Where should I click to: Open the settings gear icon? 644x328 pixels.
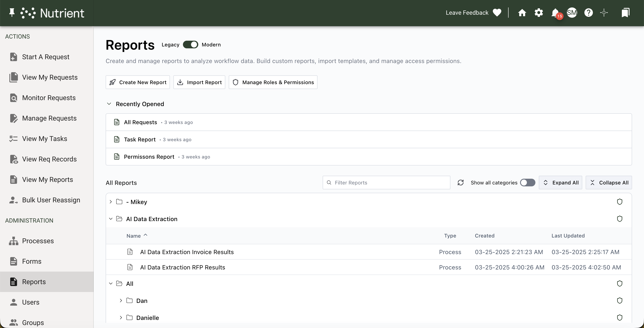pyautogui.click(x=539, y=13)
